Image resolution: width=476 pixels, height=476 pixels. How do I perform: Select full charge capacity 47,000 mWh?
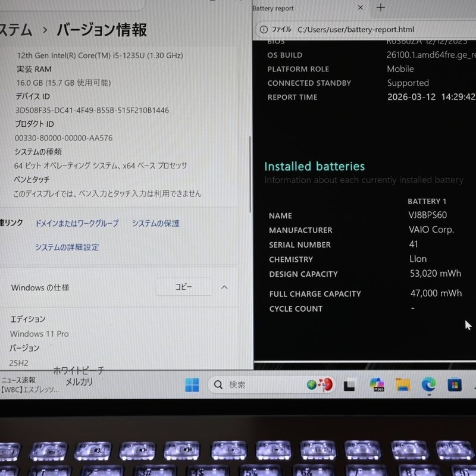click(436, 293)
